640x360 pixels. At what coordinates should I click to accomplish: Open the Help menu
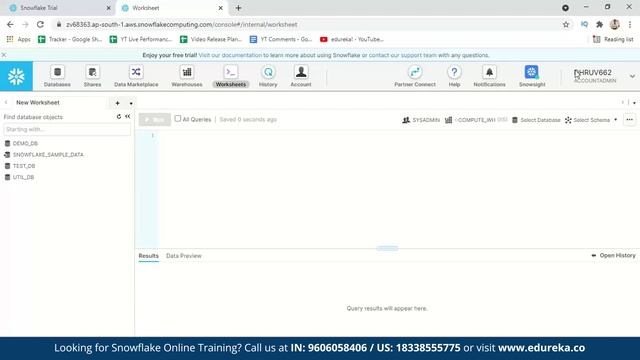[454, 76]
